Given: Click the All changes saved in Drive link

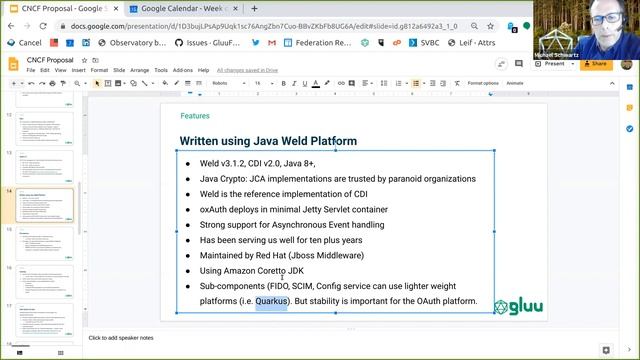Looking at the screenshot, I should coord(247,70).
